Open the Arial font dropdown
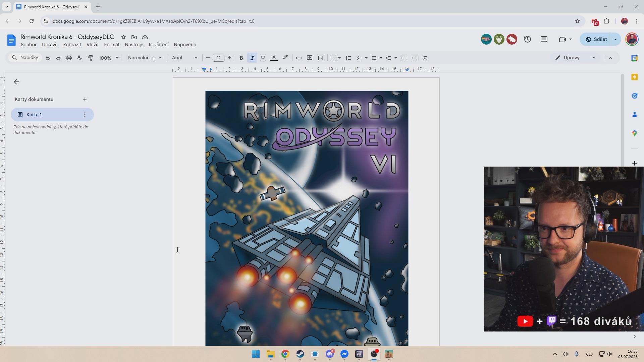 [x=184, y=58]
